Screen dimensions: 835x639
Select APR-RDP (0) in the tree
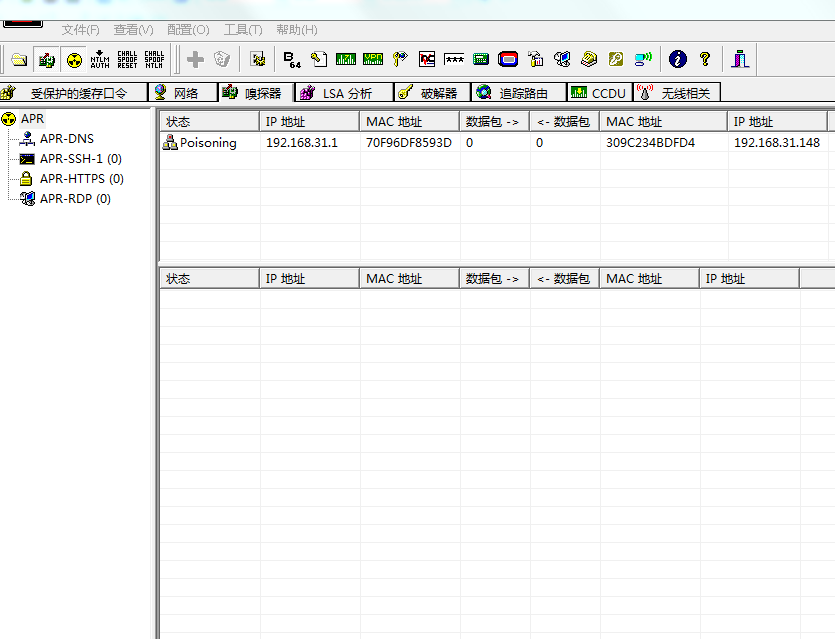click(x=75, y=199)
